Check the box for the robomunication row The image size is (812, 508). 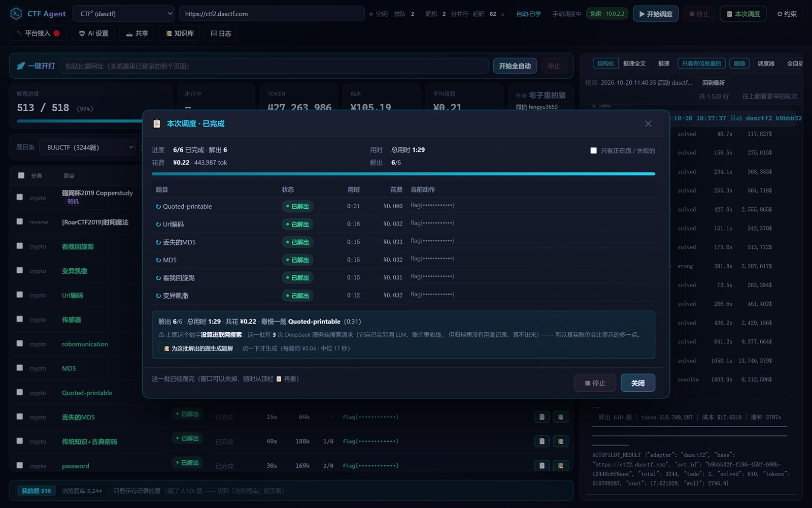tap(20, 343)
